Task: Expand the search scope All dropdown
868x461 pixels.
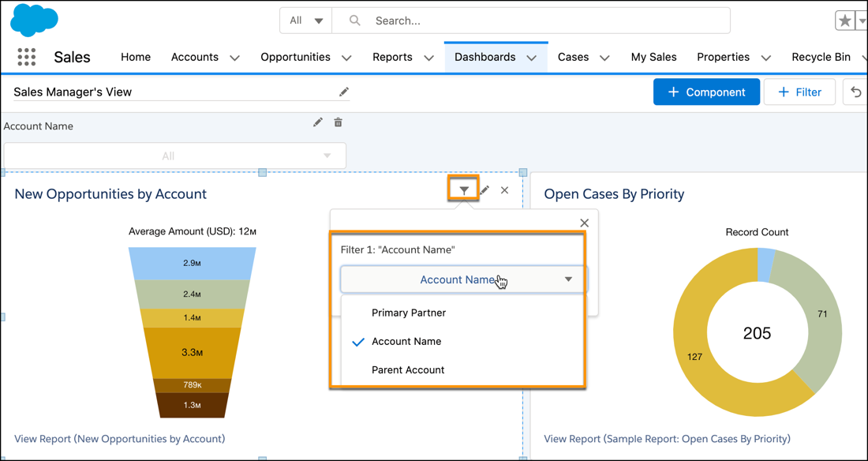Action: pos(306,21)
